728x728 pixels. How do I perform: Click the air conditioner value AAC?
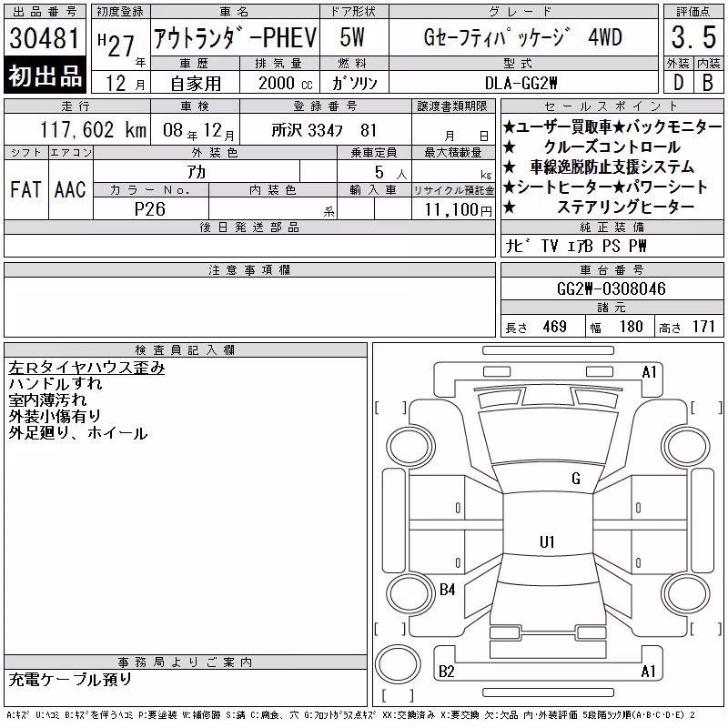click(x=71, y=190)
